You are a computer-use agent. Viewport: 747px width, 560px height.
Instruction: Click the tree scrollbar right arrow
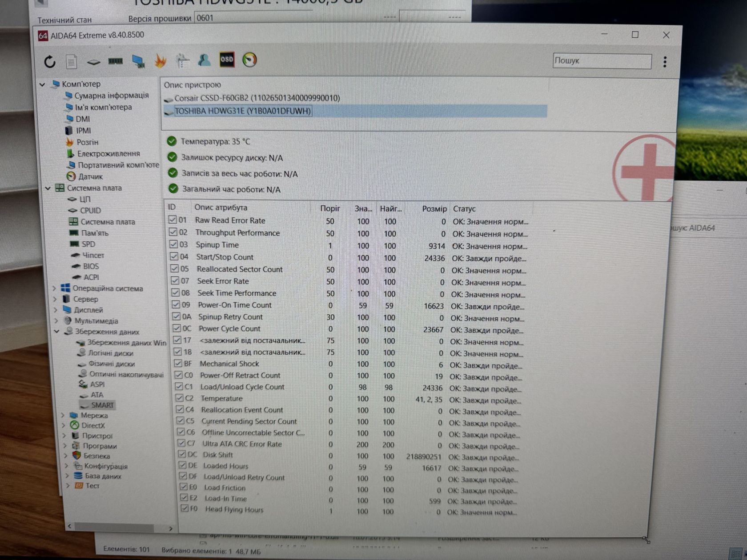point(171,528)
